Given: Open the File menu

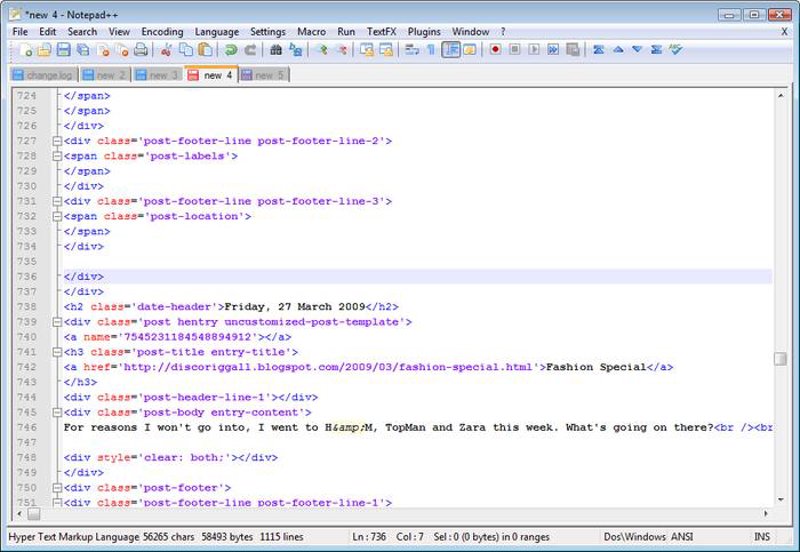Looking at the screenshot, I should 20,32.
